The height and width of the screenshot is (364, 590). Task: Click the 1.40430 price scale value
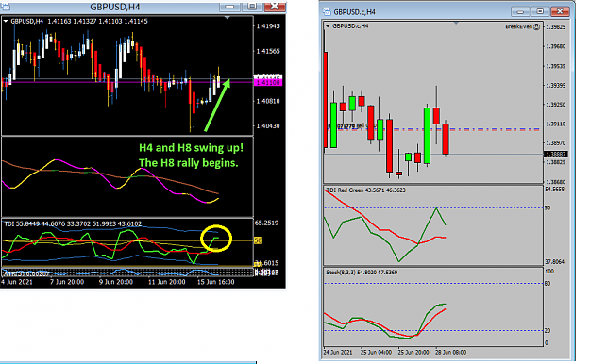coord(268,126)
